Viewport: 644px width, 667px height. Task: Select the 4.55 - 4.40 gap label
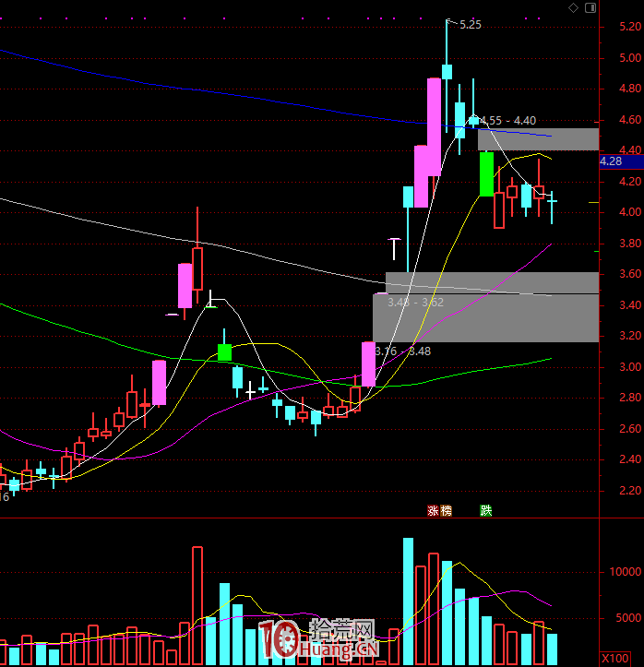[507, 120]
